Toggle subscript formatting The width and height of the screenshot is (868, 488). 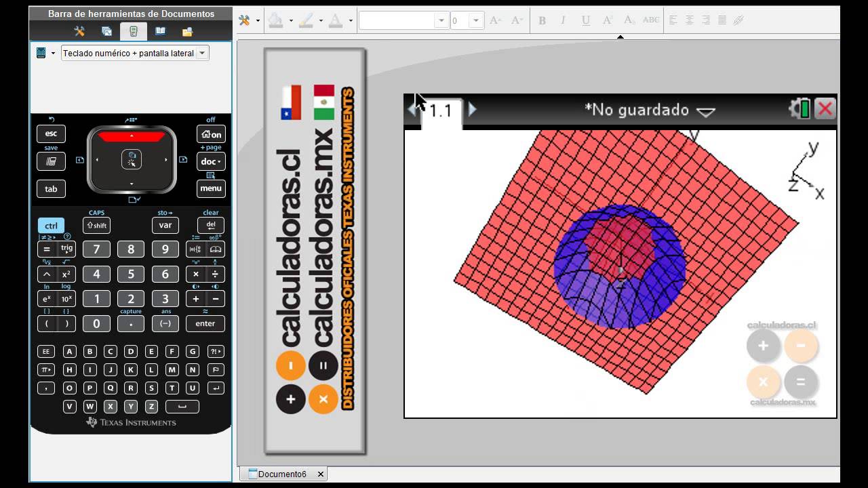[629, 20]
